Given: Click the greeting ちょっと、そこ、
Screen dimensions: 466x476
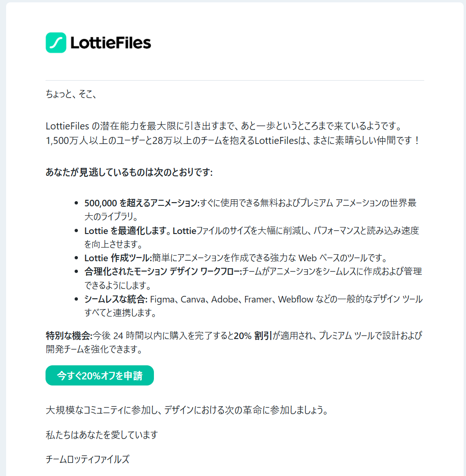Looking at the screenshot, I should (71, 94).
